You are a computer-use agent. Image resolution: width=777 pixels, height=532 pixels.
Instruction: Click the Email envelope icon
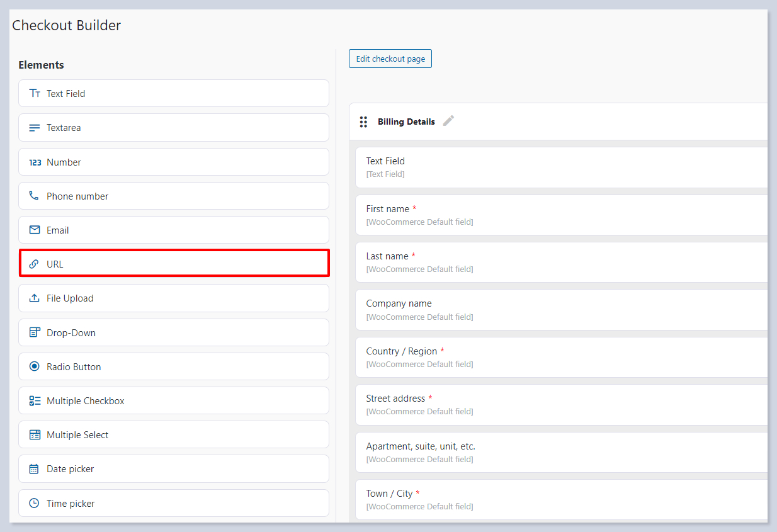pos(35,230)
